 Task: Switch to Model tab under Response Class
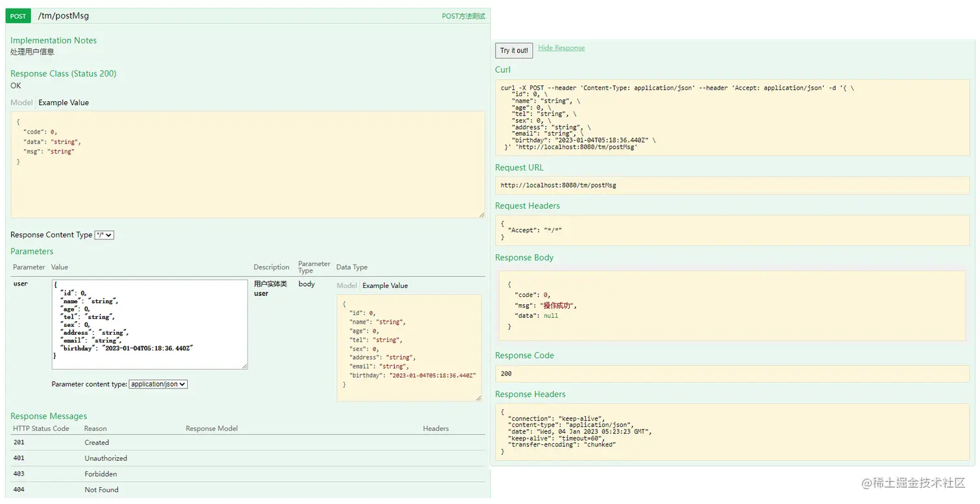(x=21, y=102)
